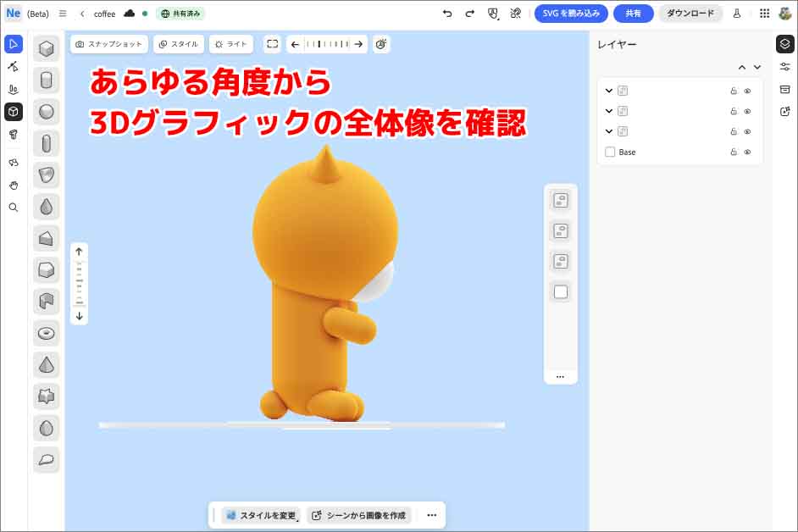Activate the 3D cube shapes tool
This screenshot has width=798, height=532.
tap(14, 112)
